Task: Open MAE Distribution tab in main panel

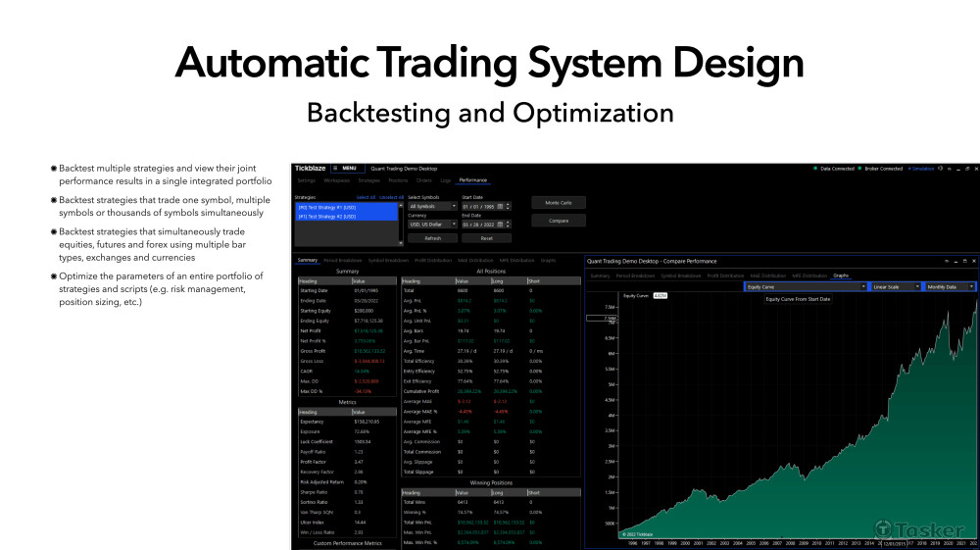Action: click(x=475, y=260)
